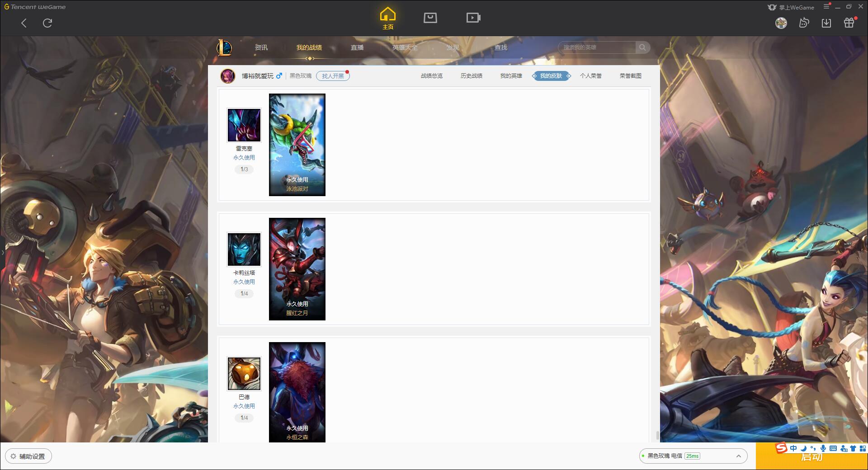
Task: Click the 黑色玫瑰 server label
Action: click(x=301, y=76)
